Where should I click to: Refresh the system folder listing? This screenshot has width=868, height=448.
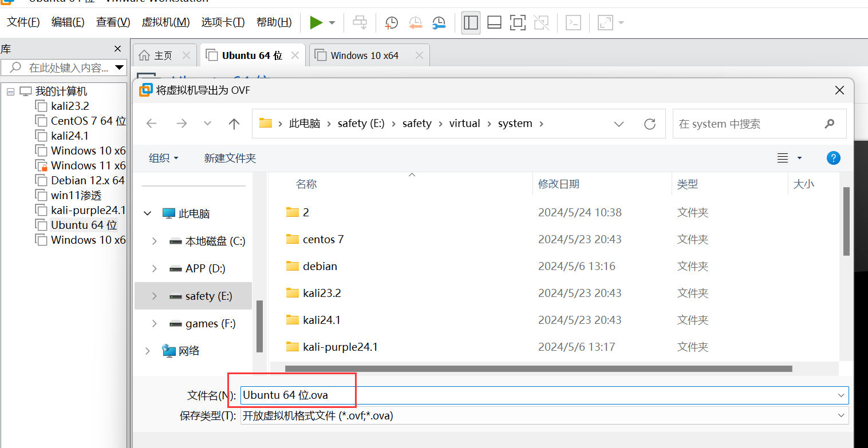(650, 124)
